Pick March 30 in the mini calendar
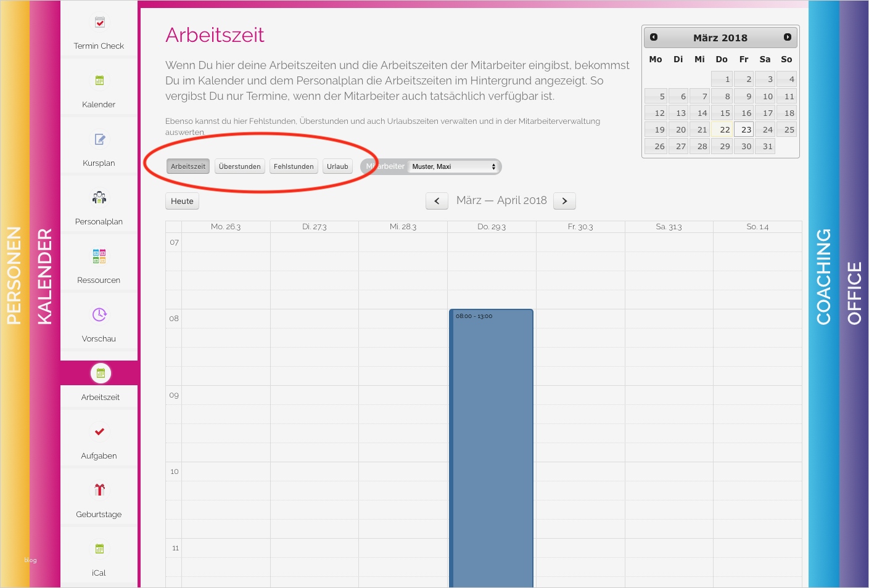The height and width of the screenshot is (588, 869). coord(744,146)
